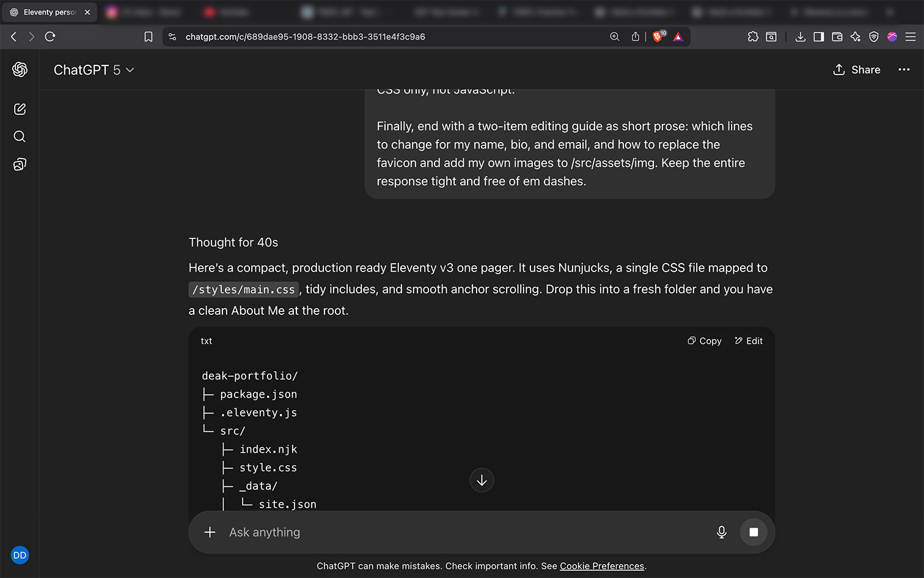Click the site.json line in code
Screen dimensions: 924x578
[287, 504]
